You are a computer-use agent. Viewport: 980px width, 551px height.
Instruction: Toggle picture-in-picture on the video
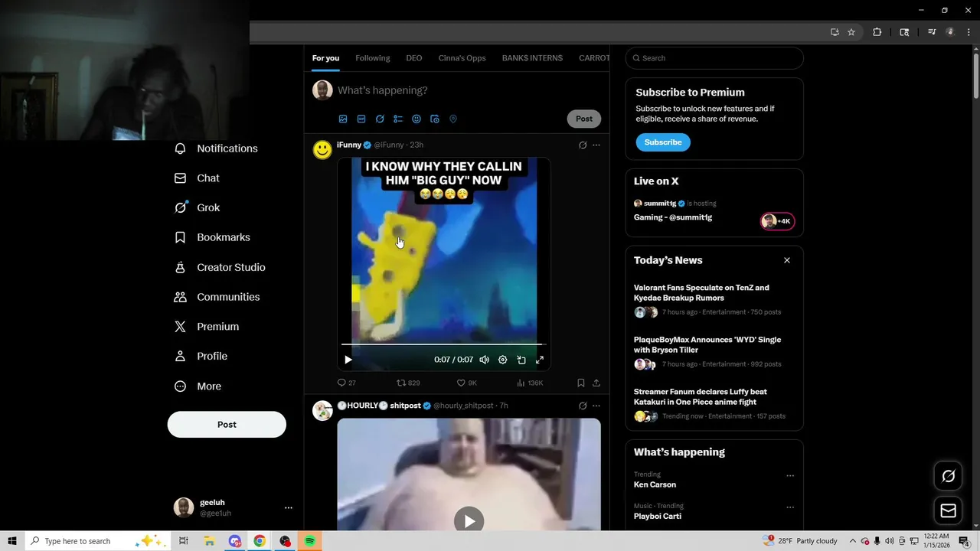521,360
